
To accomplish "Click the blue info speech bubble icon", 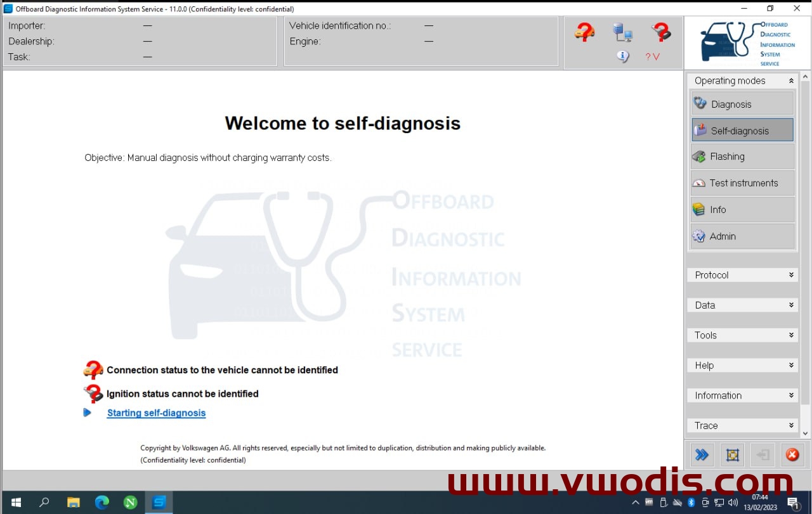I will 623,56.
